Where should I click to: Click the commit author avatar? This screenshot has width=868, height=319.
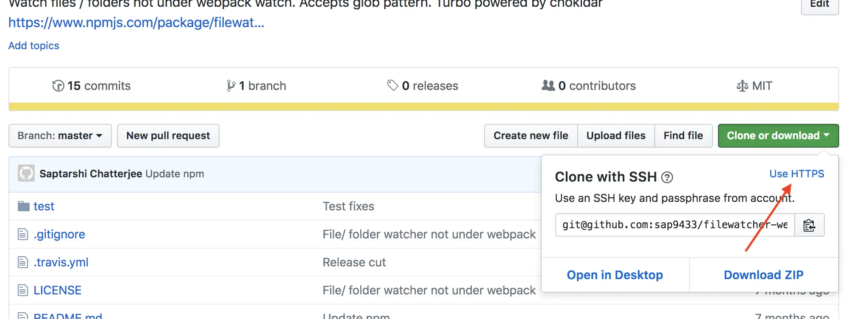26,173
